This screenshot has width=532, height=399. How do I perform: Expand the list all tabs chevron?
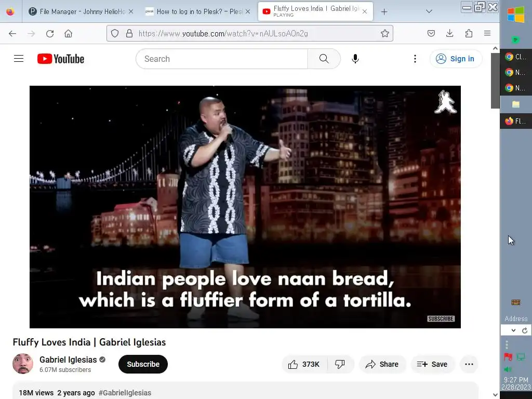point(429,11)
